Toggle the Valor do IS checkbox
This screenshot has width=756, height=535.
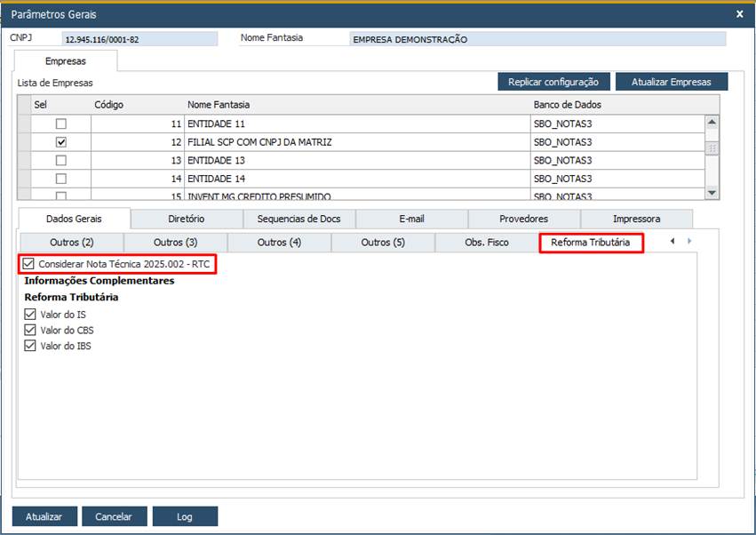point(31,315)
